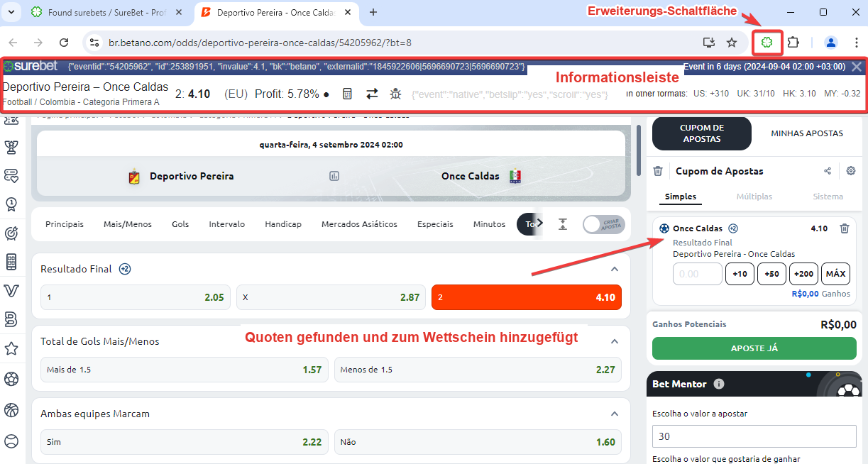Switch to the Found surebets browser tab
Screen dimensions: 868x464
(x=107, y=13)
